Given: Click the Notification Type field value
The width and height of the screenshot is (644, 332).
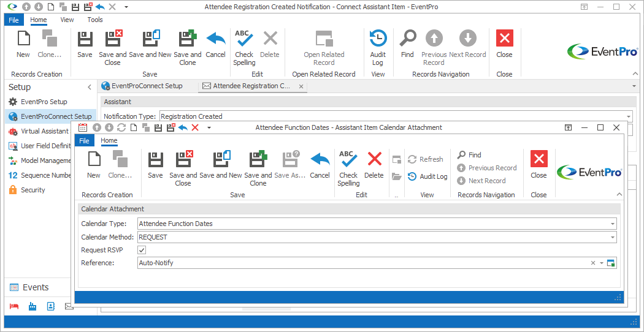Looking at the screenshot, I should point(191,116).
